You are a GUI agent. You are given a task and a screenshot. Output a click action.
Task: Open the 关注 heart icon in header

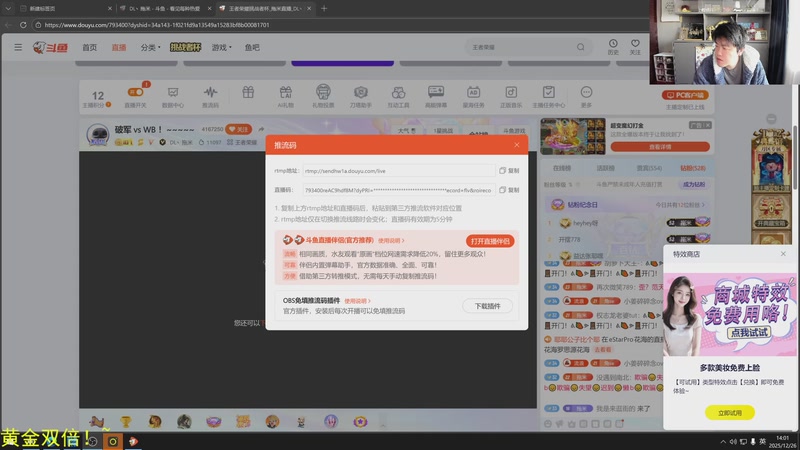pyautogui.click(x=635, y=47)
